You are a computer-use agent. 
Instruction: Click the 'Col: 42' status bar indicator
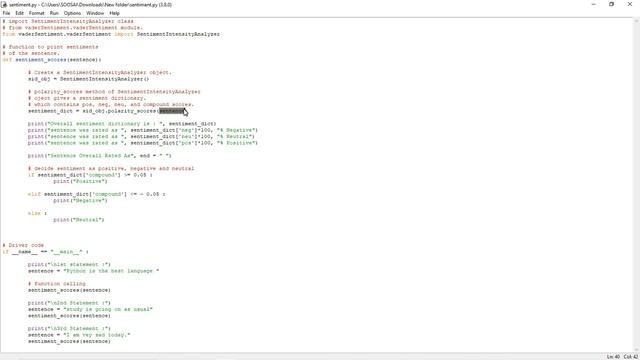click(x=630, y=357)
